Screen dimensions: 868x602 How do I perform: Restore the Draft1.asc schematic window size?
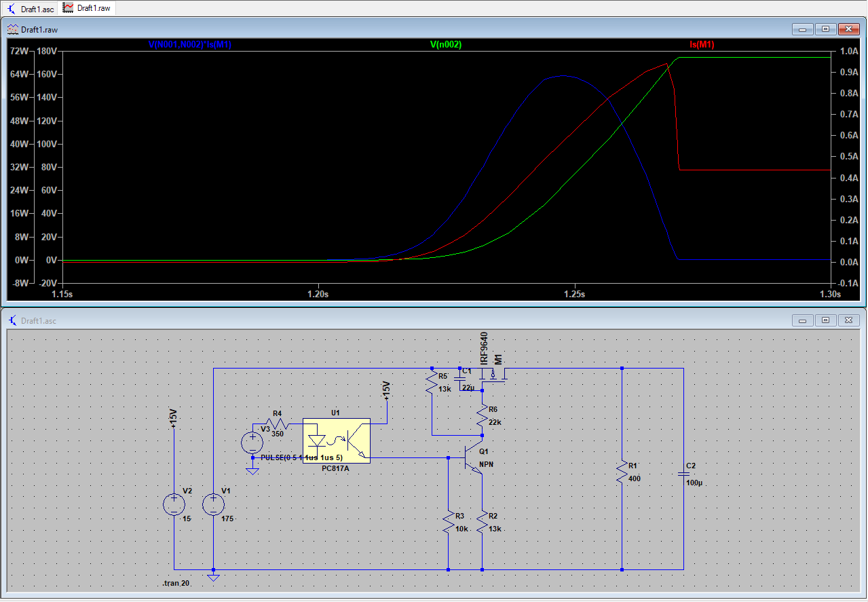tap(825, 320)
